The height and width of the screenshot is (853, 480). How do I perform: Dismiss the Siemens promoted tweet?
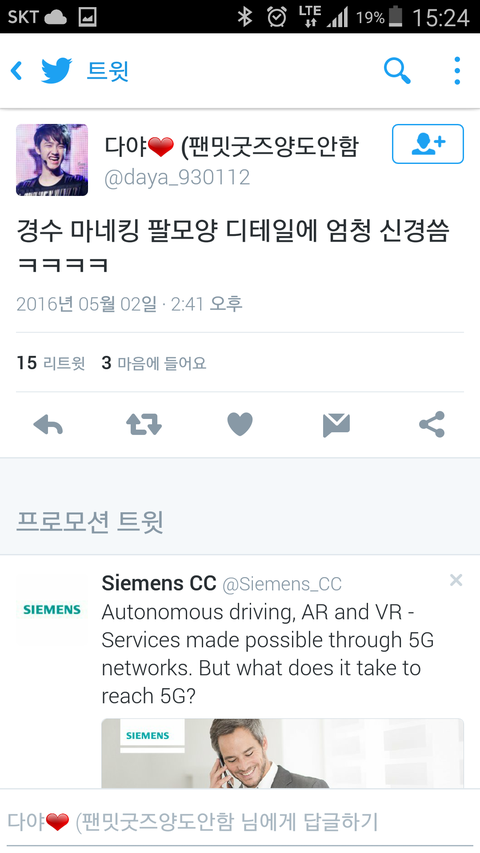[x=456, y=580]
